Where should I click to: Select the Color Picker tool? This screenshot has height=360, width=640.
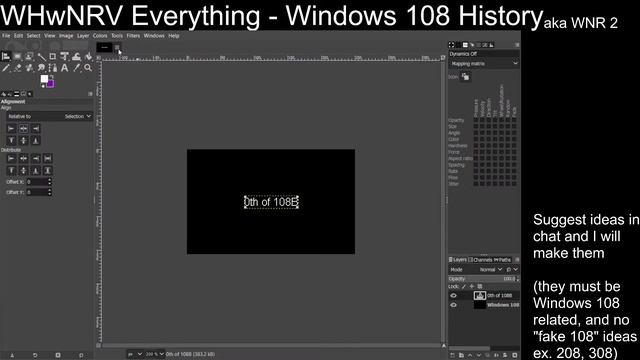[x=76, y=68]
